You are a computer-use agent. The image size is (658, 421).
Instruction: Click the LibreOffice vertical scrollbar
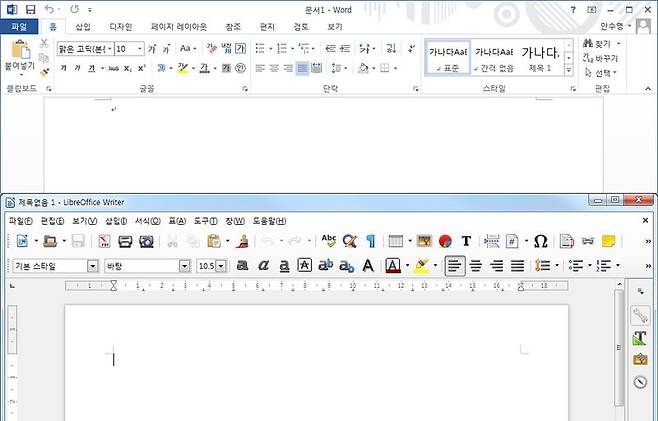(619, 348)
